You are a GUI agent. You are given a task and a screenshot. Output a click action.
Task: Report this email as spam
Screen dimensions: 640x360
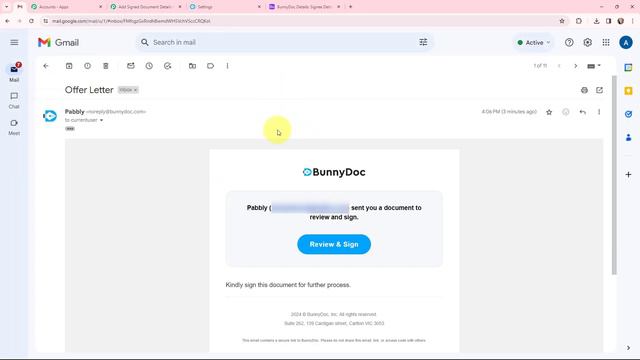coord(87,66)
